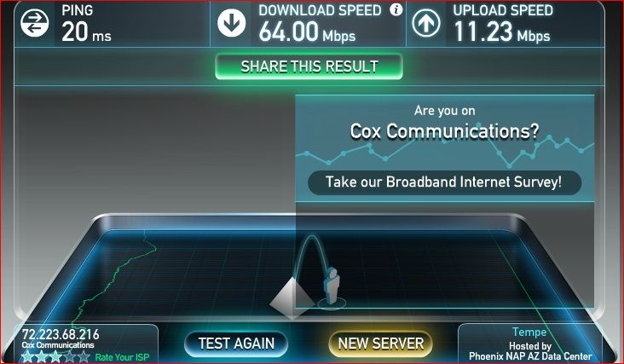Select the fourth star in ISP rating
The width and height of the screenshot is (624, 364).
coord(70,356)
